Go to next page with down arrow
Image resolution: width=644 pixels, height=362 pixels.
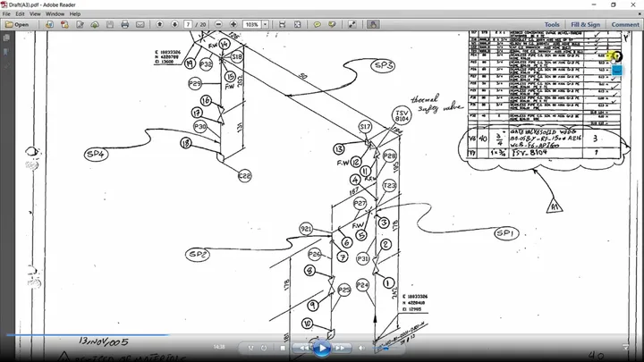coord(174,25)
